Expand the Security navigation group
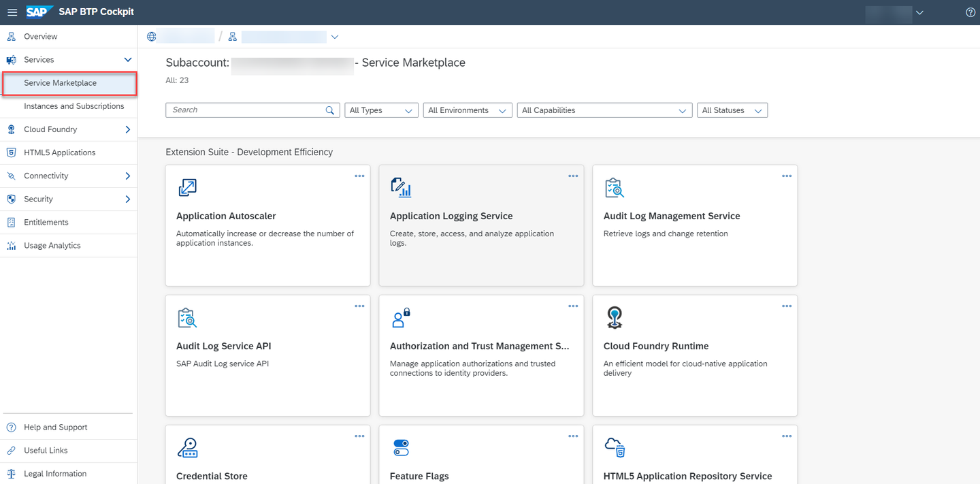This screenshot has width=980, height=484. coord(127,199)
